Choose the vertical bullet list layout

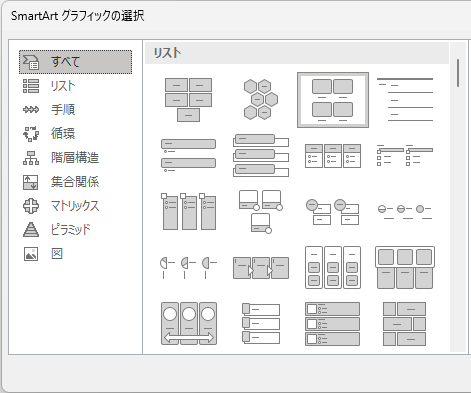pyautogui.click(x=188, y=155)
